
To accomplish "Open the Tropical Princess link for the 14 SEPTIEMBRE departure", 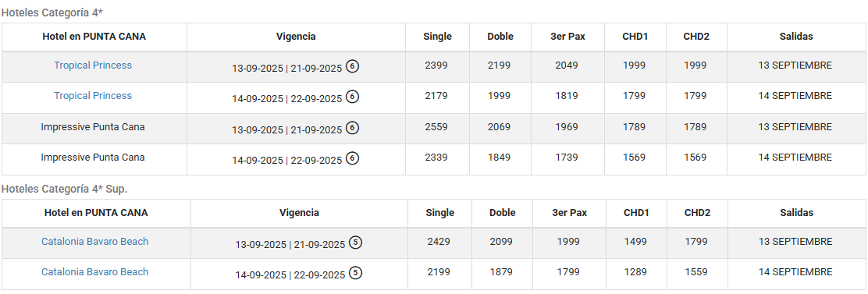I will [93, 96].
